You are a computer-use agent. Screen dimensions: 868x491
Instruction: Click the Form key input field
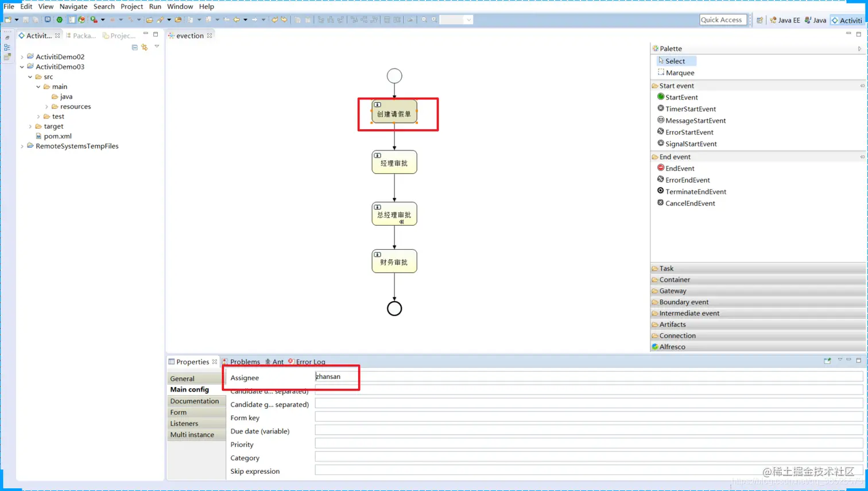(x=589, y=417)
